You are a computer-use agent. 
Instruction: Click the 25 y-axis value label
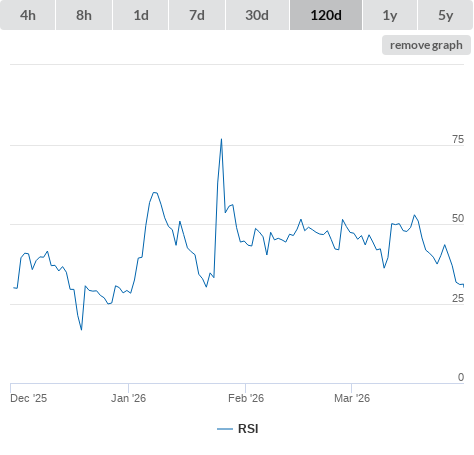pos(458,298)
